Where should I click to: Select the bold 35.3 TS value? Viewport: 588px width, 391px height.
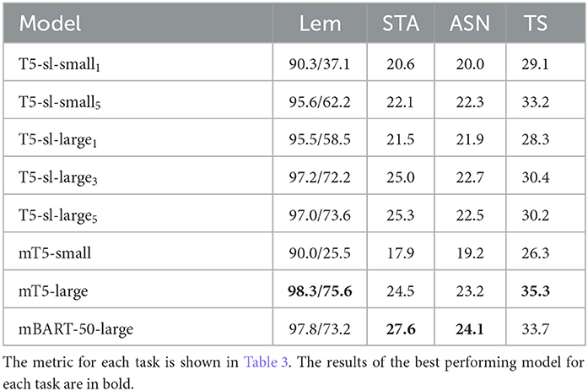point(536,291)
